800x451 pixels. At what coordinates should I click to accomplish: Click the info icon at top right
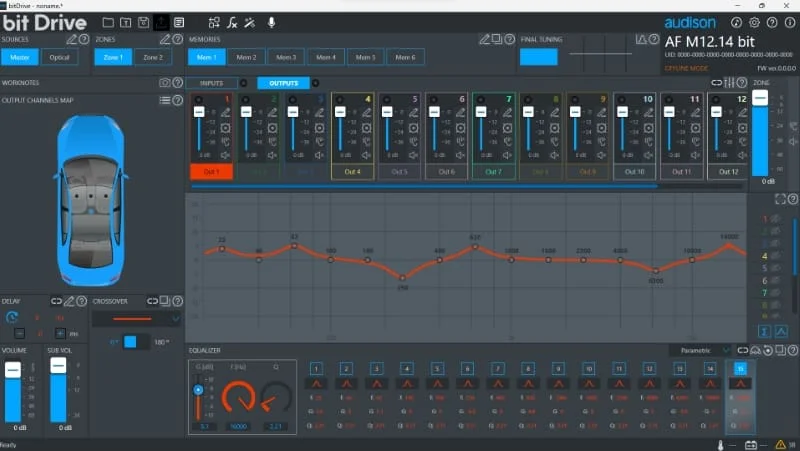[x=790, y=22]
